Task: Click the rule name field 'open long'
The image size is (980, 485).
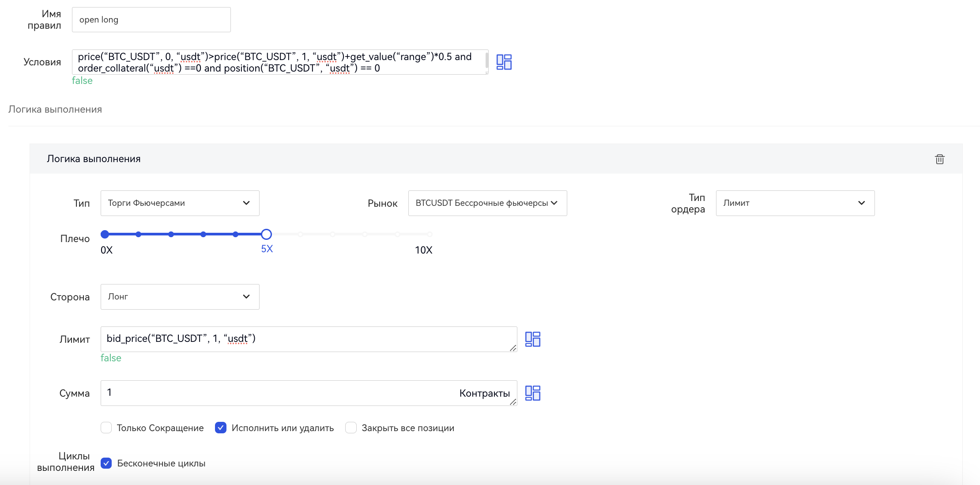Action: [x=151, y=20]
